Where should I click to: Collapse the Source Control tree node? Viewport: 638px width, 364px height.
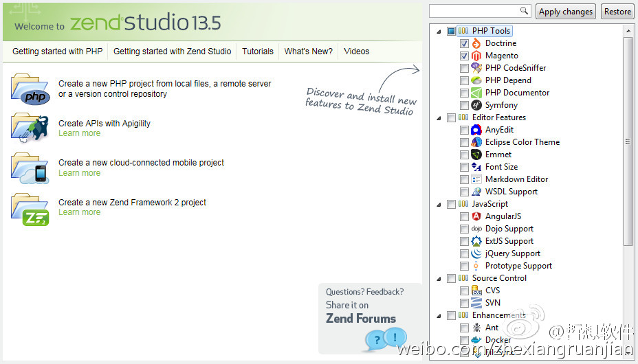tap(439, 279)
